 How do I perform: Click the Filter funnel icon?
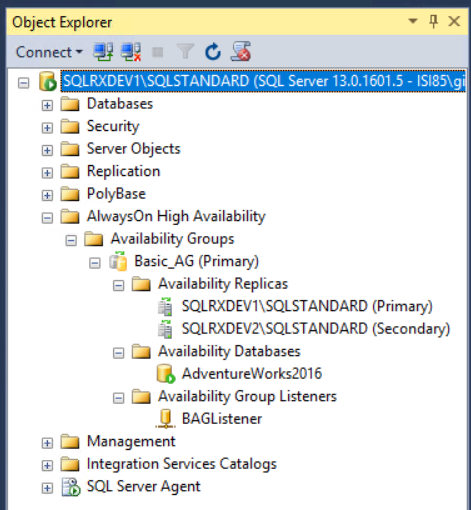click(185, 52)
